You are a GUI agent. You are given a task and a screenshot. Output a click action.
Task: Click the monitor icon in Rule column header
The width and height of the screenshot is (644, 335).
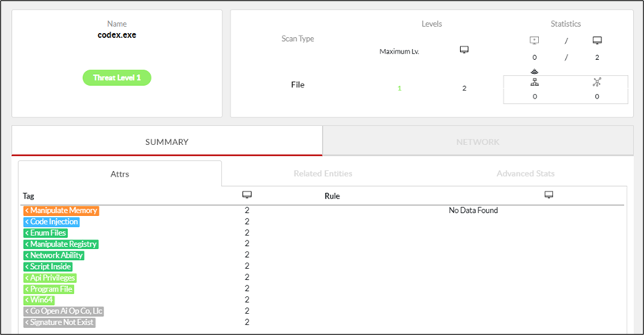(549, 195)
